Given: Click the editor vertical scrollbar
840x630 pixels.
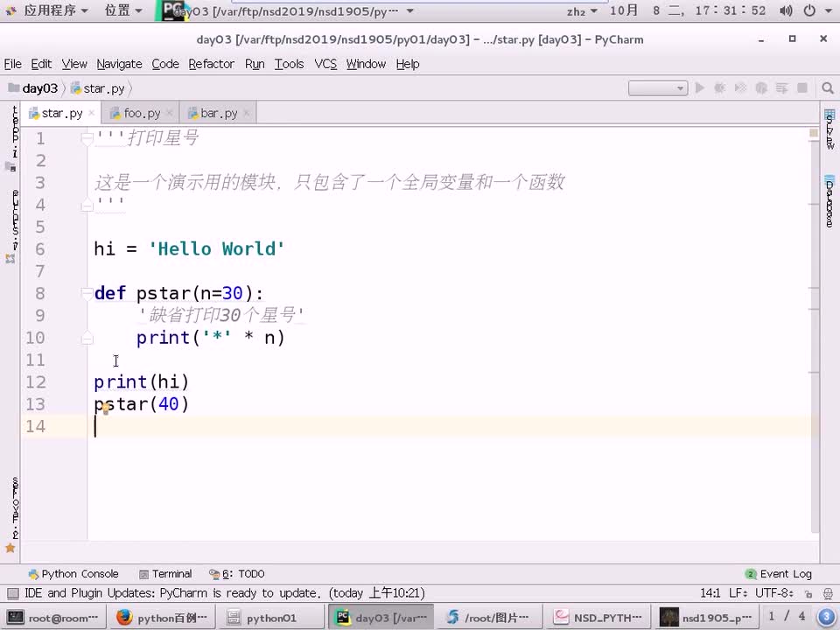Looking at the screenshot, I should tap(815, 335).
